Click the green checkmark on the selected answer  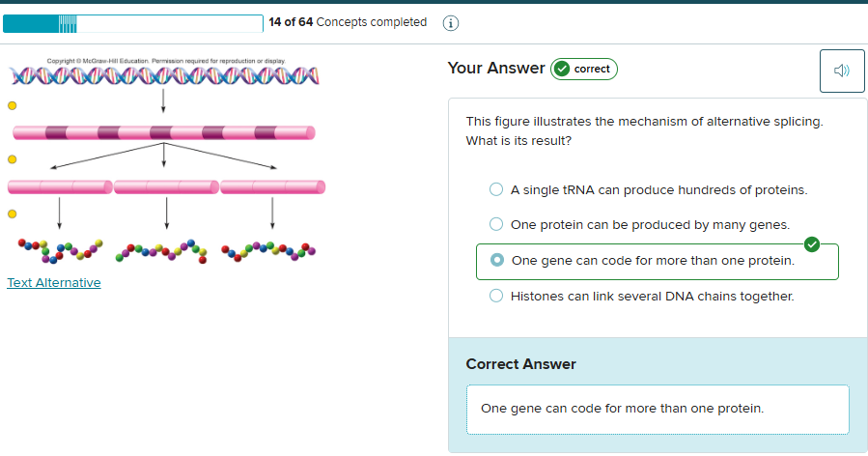pyautogui.click(x=812, y=244)
